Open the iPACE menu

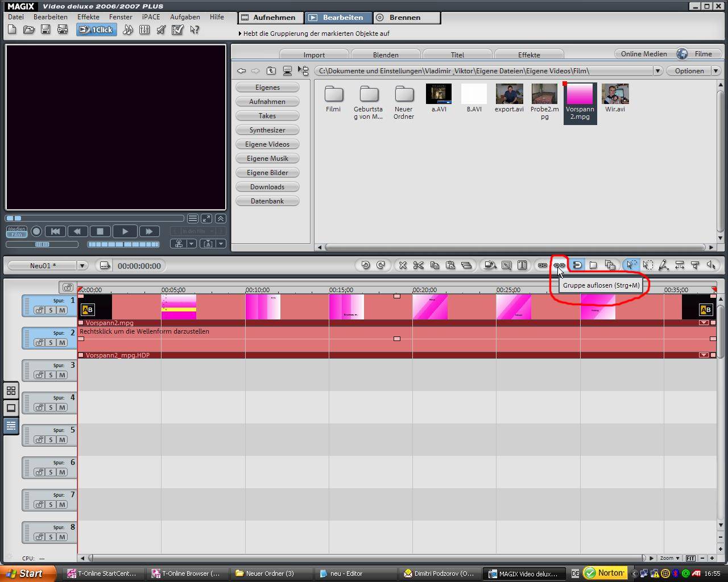151,17
